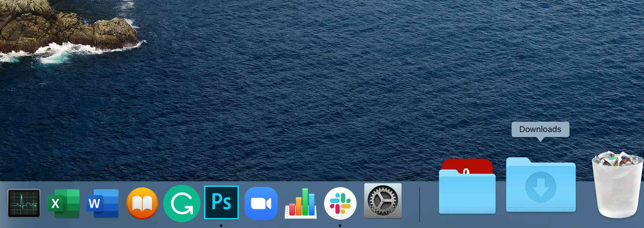Launch Microsoft Excel
644x228 pixels.
[63, 203]
